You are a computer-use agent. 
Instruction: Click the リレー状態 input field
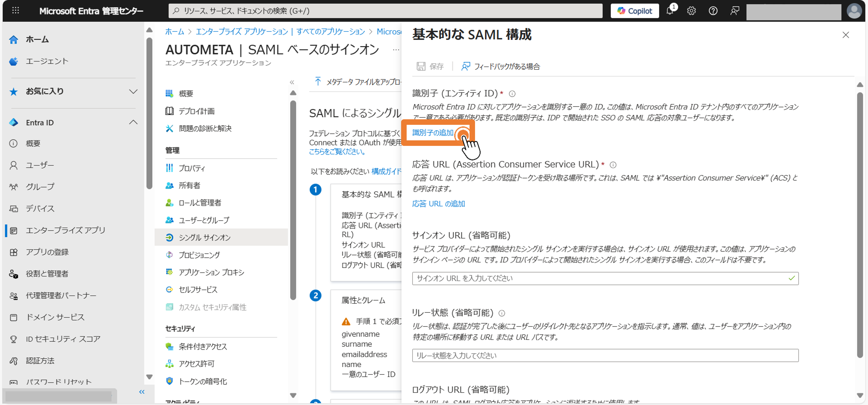pyautogui.click(x=605, y=355)
